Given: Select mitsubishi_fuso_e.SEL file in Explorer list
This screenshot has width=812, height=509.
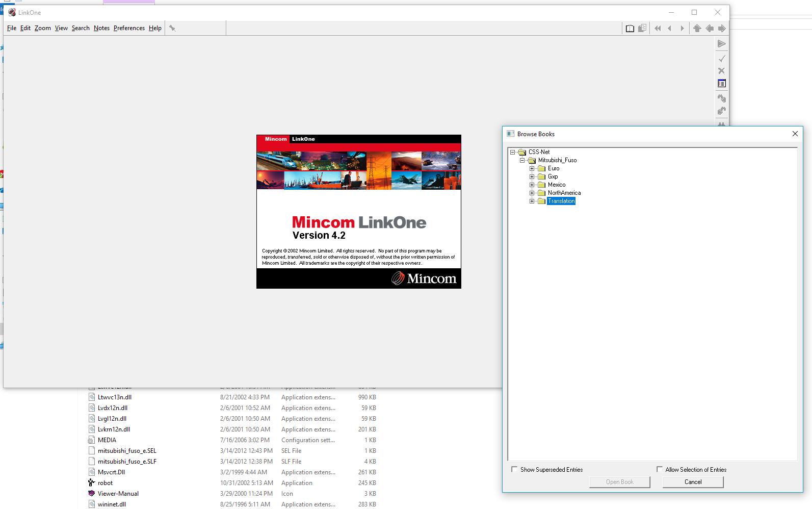Looking at the screenshot, I should pos(127,451).
